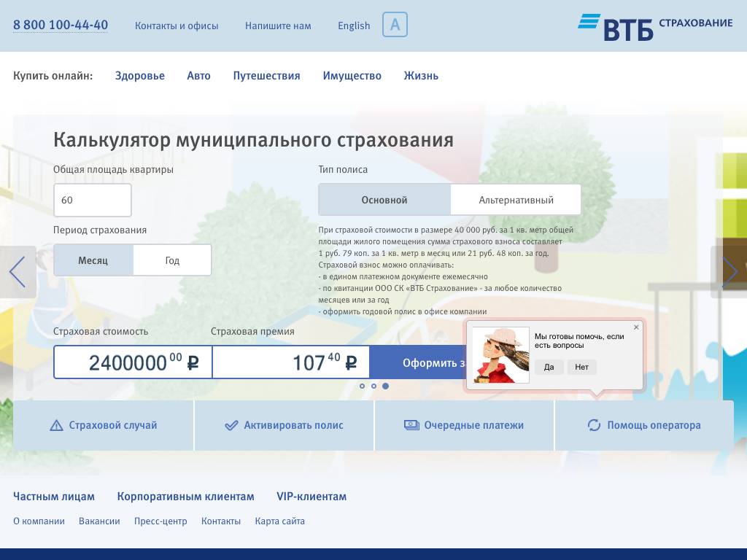Go to previous slide with left arrow

pos(18,272)
